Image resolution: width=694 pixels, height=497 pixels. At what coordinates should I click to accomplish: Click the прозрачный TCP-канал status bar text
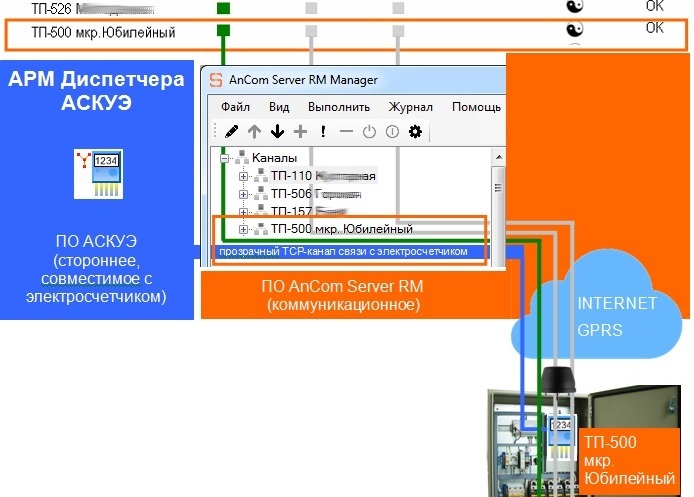click(343, 251)
